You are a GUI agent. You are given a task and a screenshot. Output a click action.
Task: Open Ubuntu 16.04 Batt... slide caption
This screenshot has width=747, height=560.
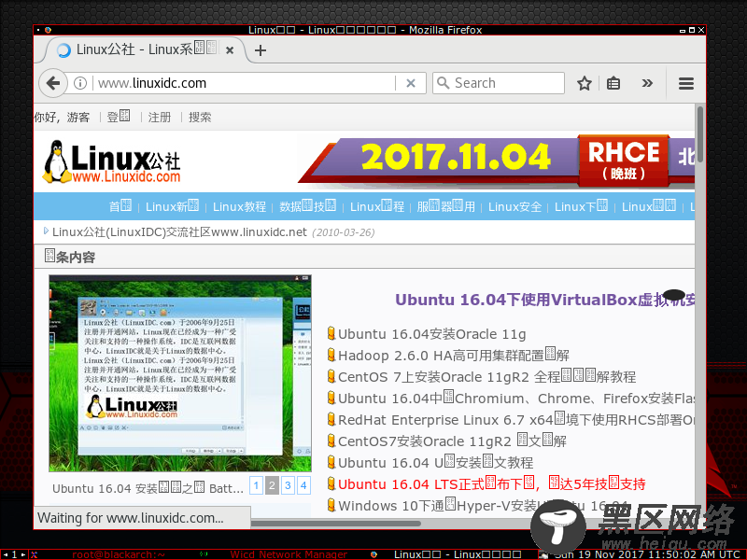click(148, 488)
